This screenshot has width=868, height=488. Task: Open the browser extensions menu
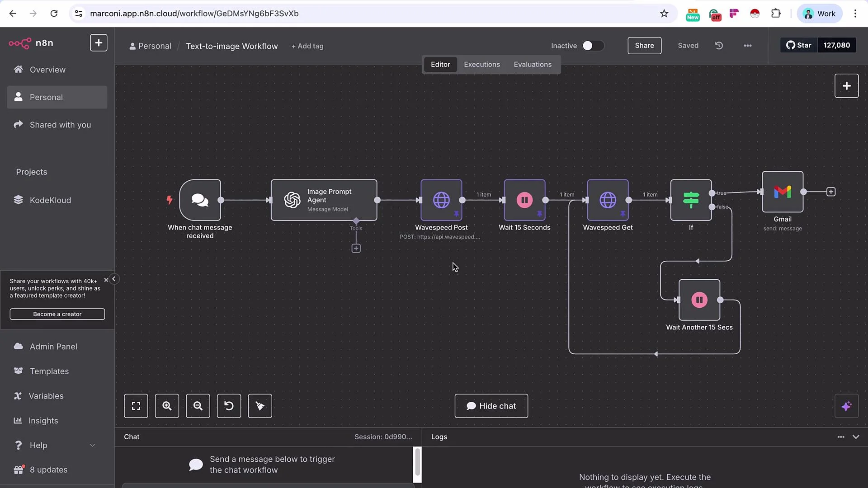click(776, 14)
